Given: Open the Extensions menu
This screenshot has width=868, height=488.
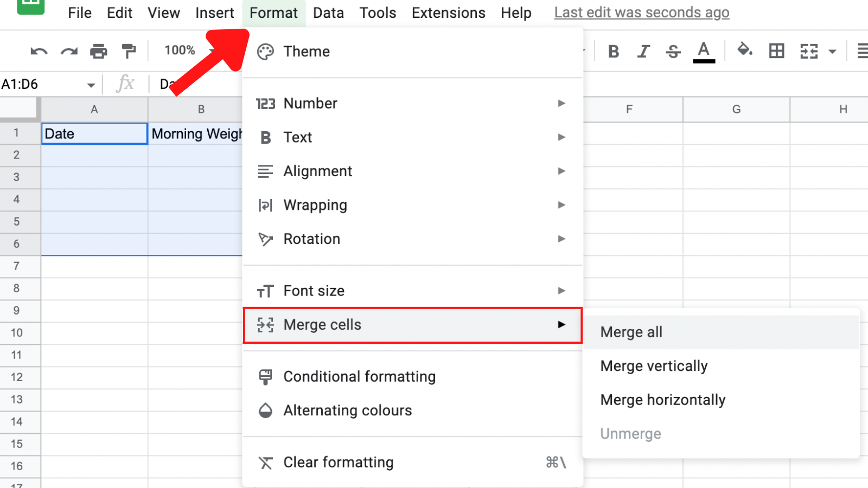Looking at the screenshot, I should (x=448, y=12).
